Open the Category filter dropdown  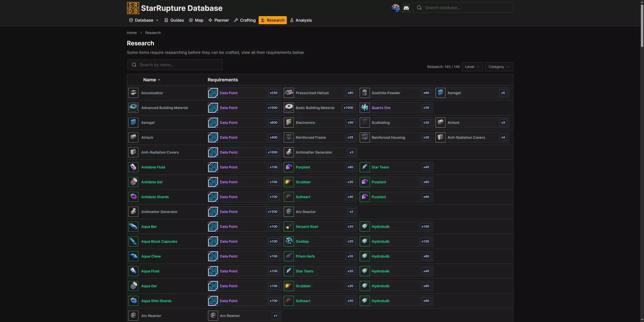pos(499,67)
